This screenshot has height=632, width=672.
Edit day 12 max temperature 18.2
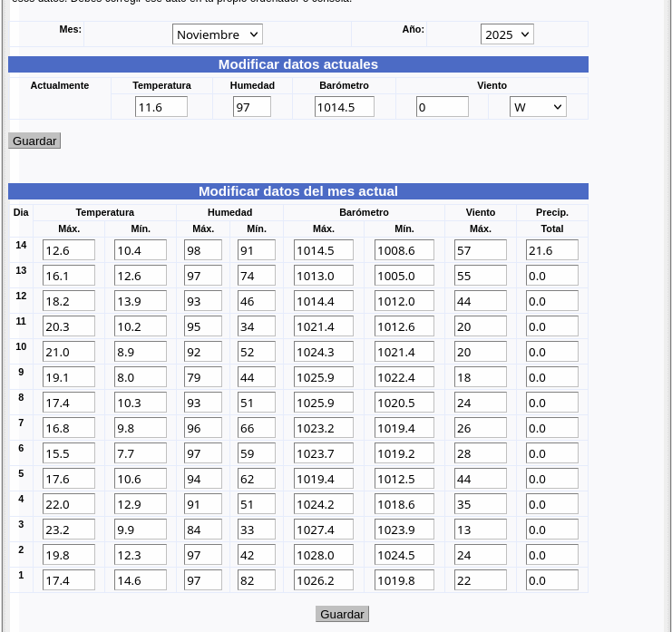click(x=69, y=301)
